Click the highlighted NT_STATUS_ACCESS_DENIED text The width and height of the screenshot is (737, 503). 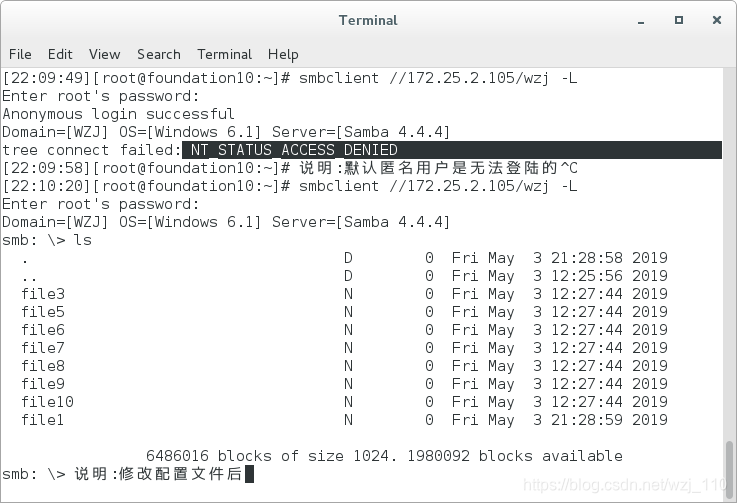pos(294,150)
